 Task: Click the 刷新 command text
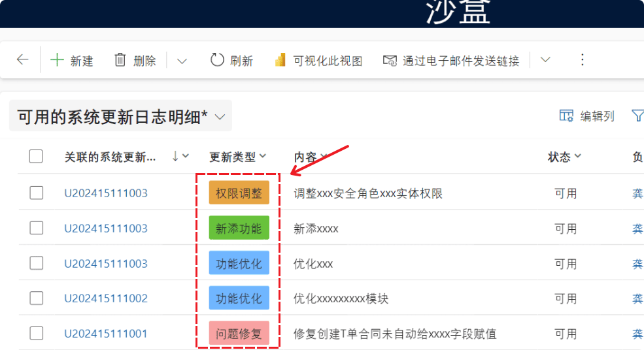click(x=241, y=61)
